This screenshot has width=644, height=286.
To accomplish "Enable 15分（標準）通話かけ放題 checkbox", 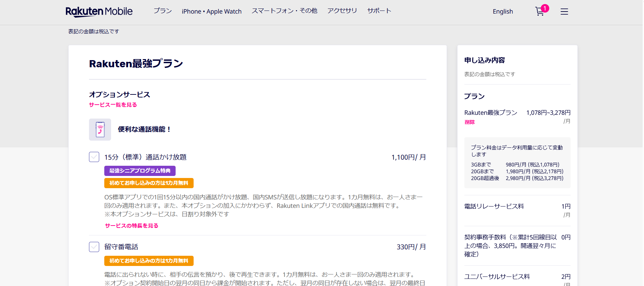I will [x=94, y=157].
